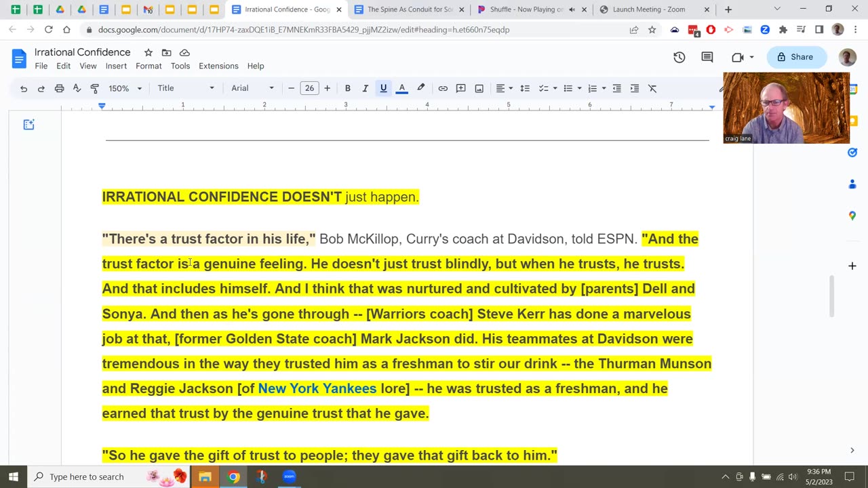Open the text alignment dropdown
The image size is (868, 488).
[504, 88]
